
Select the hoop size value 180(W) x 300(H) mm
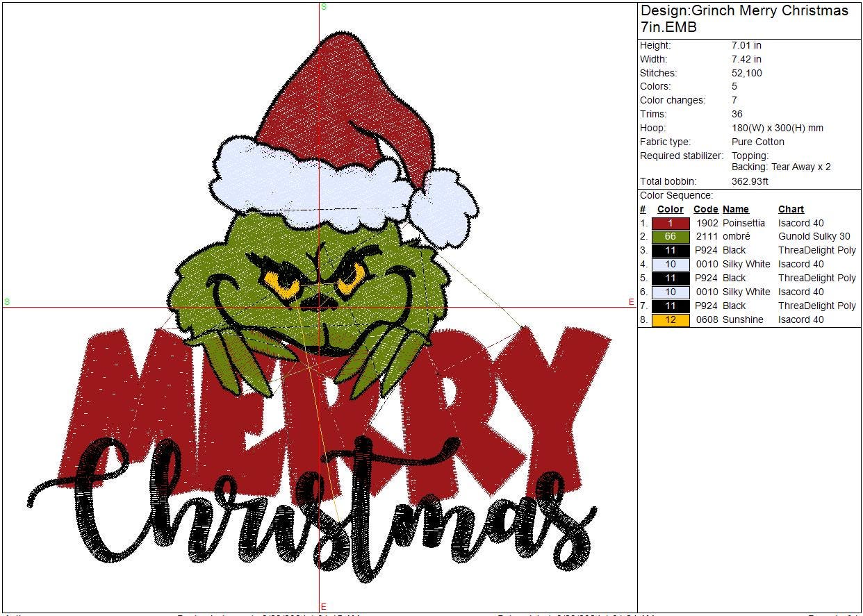(x=778, y=128)
